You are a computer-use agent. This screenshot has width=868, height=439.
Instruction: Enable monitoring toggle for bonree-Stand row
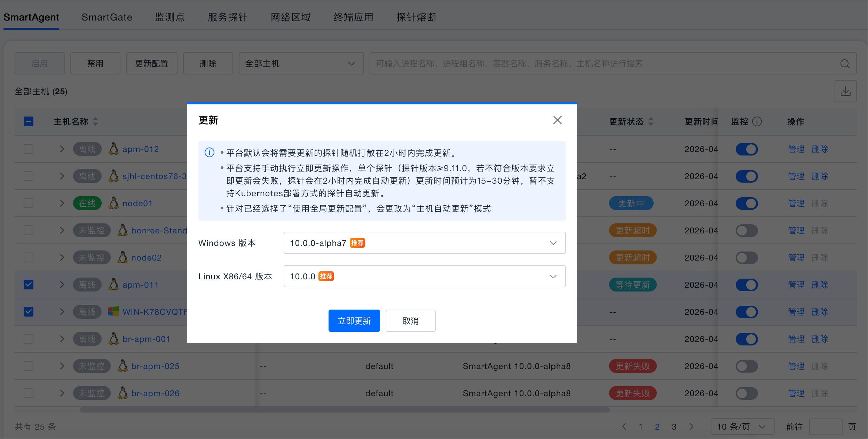(x=747, y=231)
